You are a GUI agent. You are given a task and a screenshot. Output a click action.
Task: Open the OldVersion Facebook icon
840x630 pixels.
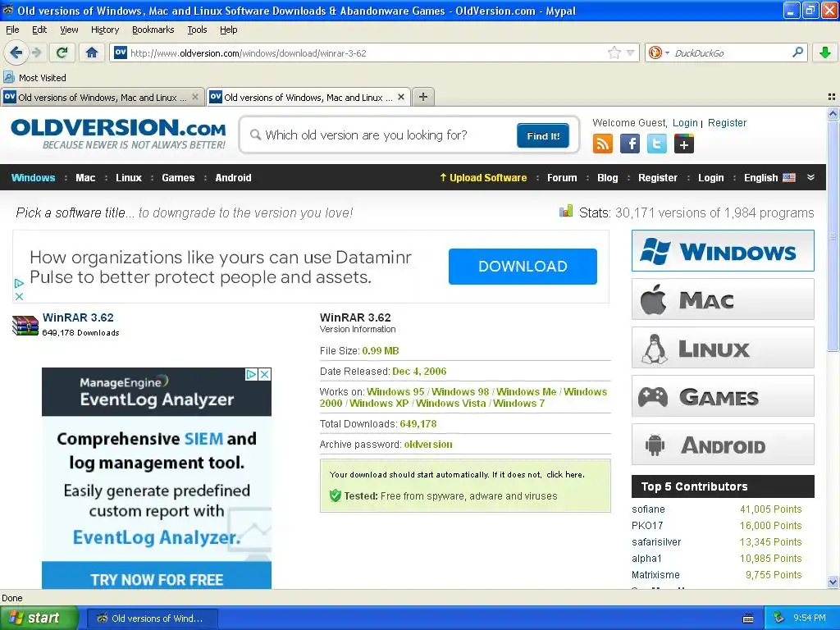pyautogui.click(x=630, y=144)
